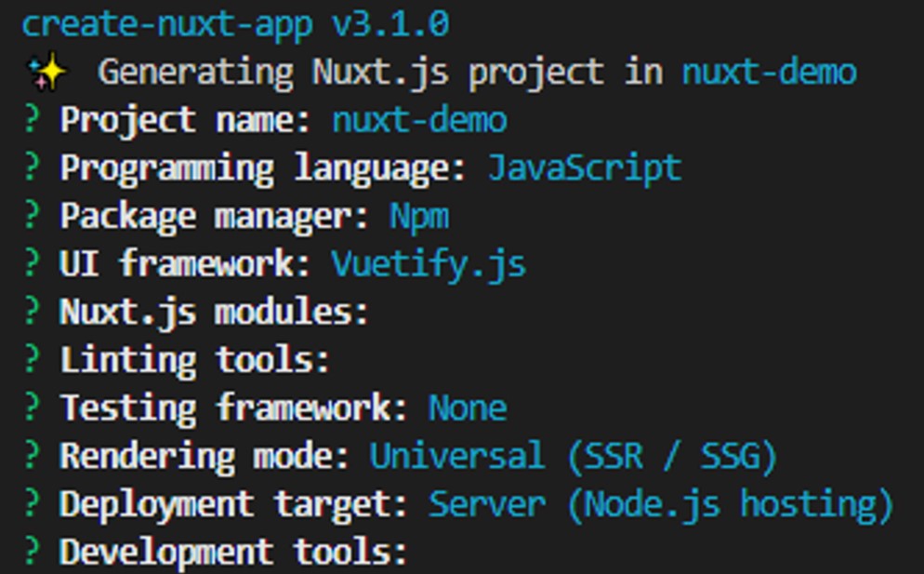Click the question mark before Development tools
Viewport: 924px width, 574px height.
28,552
